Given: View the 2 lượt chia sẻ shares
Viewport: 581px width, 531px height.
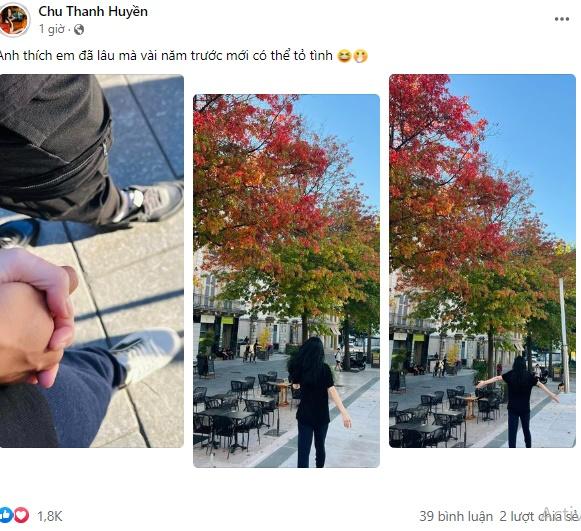Looking at the screenshot, I should (x=540, y=516).
